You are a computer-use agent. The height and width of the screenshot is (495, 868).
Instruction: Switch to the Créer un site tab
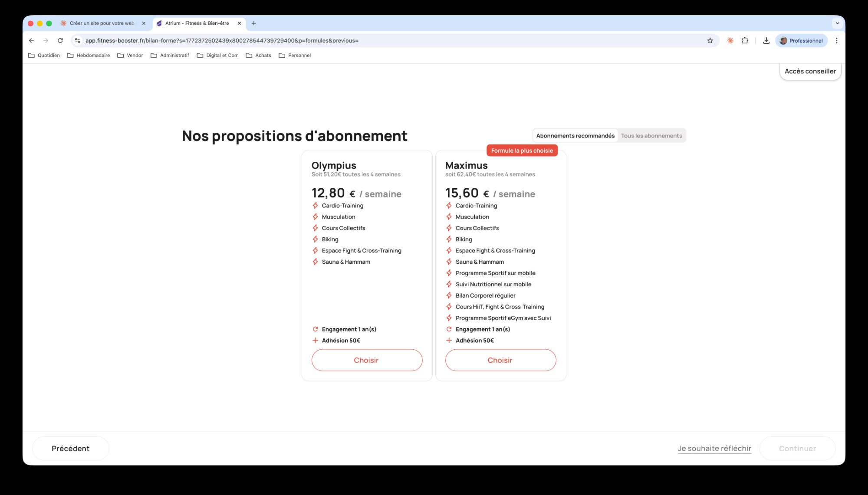[x=102, y=23]
